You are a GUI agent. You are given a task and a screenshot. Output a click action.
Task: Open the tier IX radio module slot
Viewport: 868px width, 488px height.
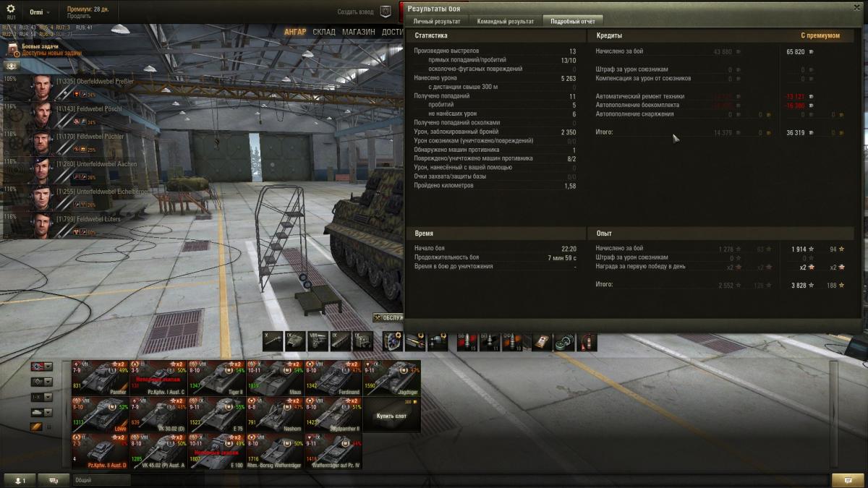pos(362,341)
